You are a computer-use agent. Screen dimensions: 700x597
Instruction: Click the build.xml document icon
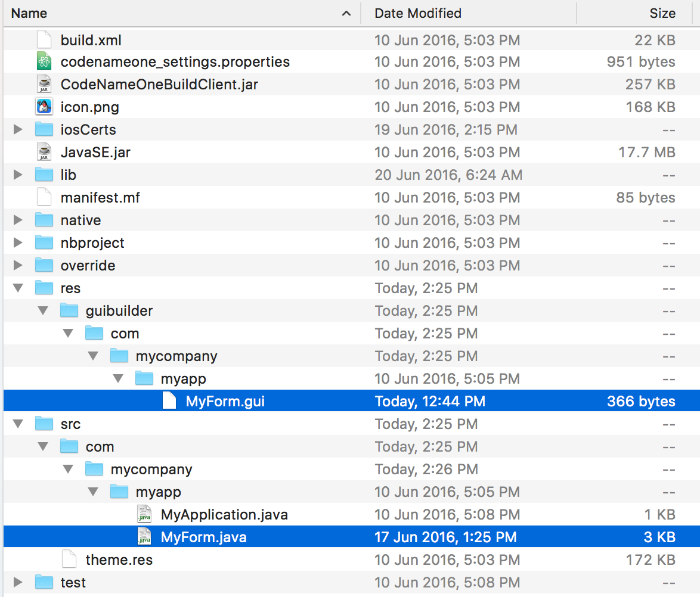44,39
